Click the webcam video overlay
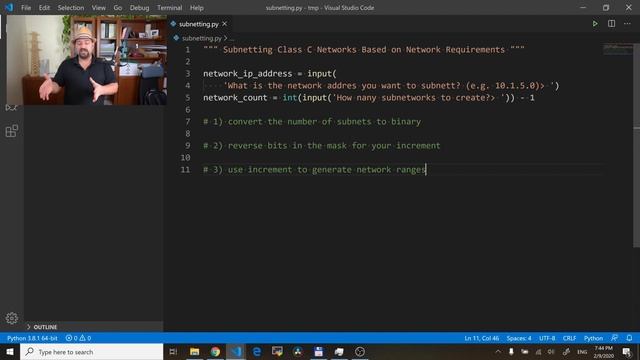The width and height of the screenshot is (640, 360). point(86,60)
